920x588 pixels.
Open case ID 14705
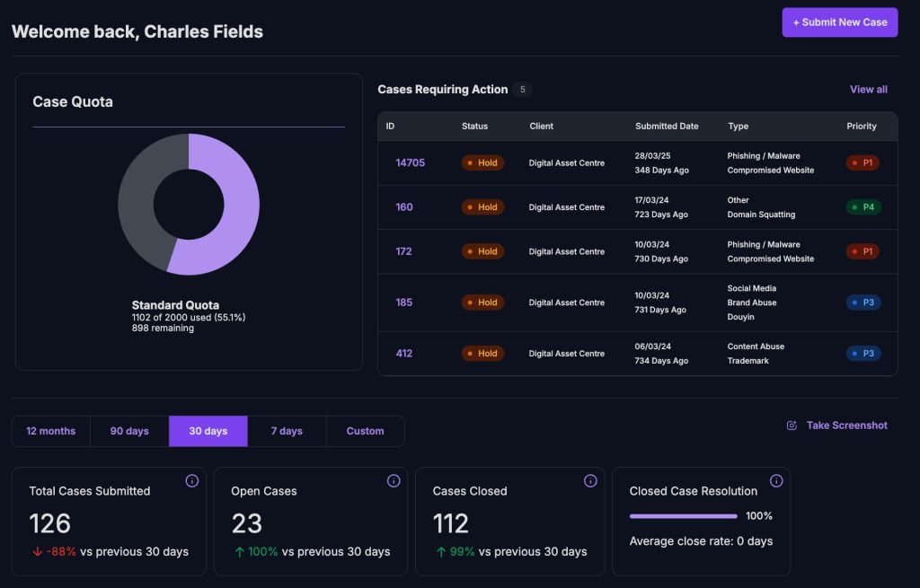coord(410,162)
